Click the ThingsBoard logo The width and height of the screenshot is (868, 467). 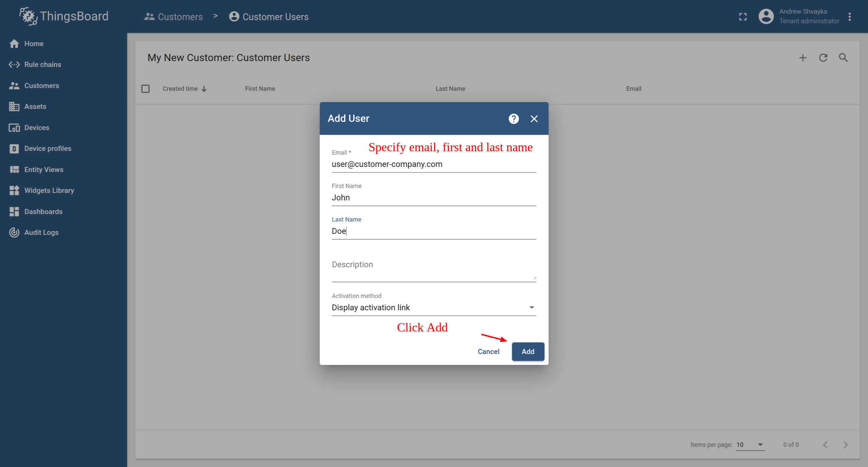(64, 16)
